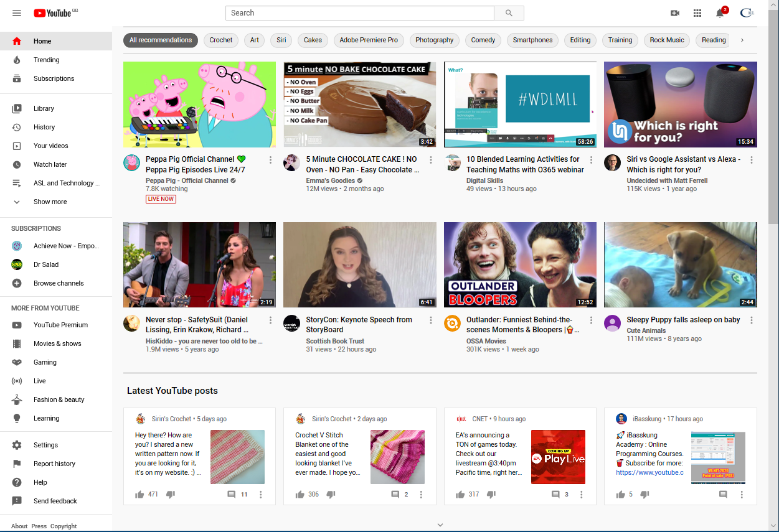Go to Trending in sidebar
Image resolution: width=779 pixels, height=532 pixels.
(x=56, y=60)
